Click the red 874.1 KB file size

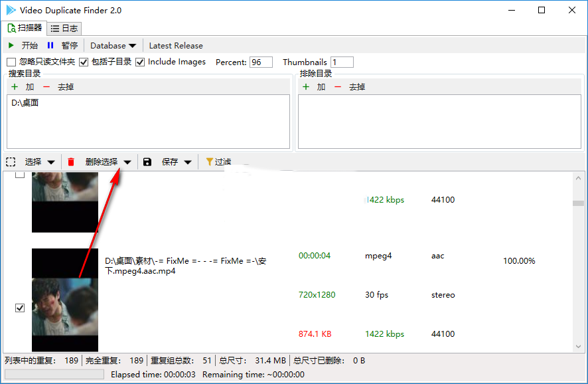pyautogui.click(x=315, y=334)
